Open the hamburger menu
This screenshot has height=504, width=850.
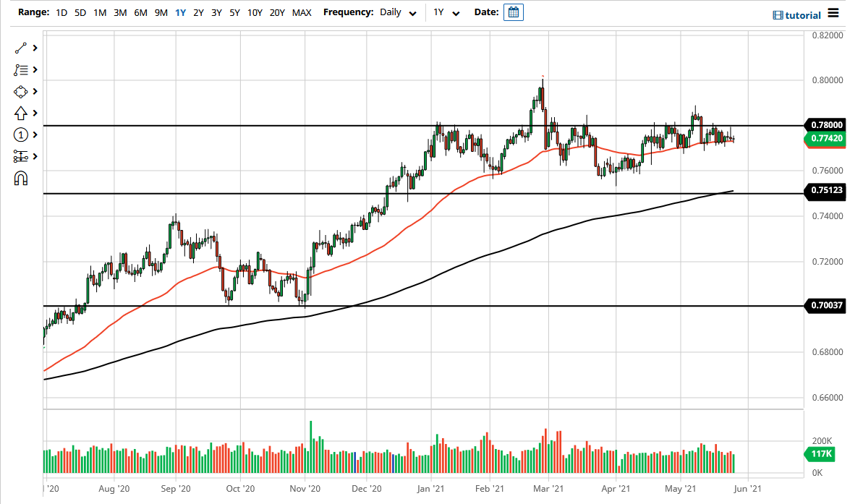833,12
